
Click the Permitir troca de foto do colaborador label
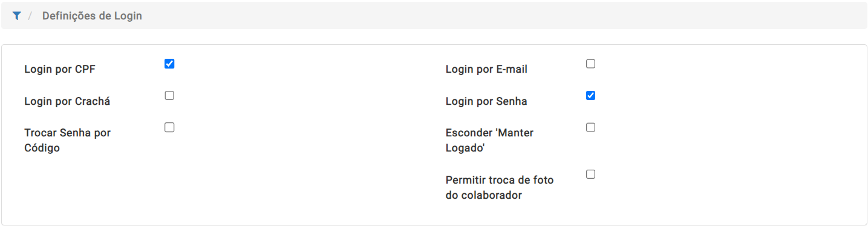500,187
